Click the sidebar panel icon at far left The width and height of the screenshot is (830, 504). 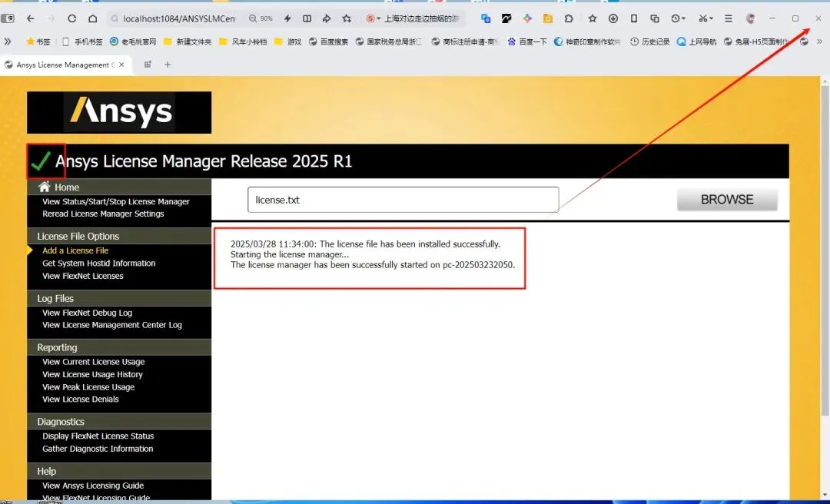tap(8, 18)
